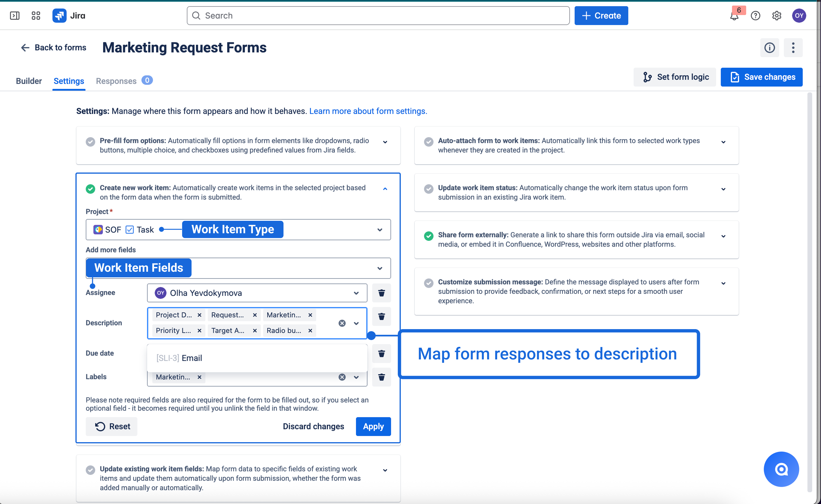This screenshot has height=504, width=821.
Task: Expand Update existing work item fields
Action: [x=385, y=470]
